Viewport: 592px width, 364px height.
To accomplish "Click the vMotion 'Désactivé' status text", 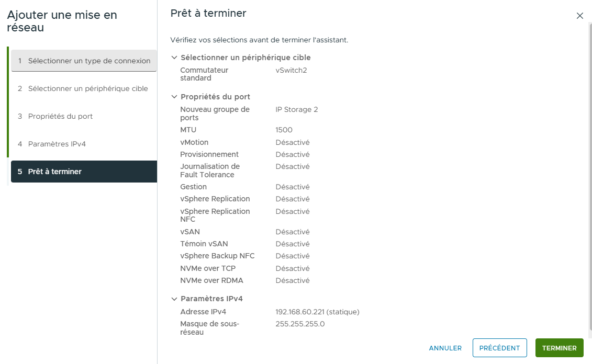I will click(x=293, y=142).
